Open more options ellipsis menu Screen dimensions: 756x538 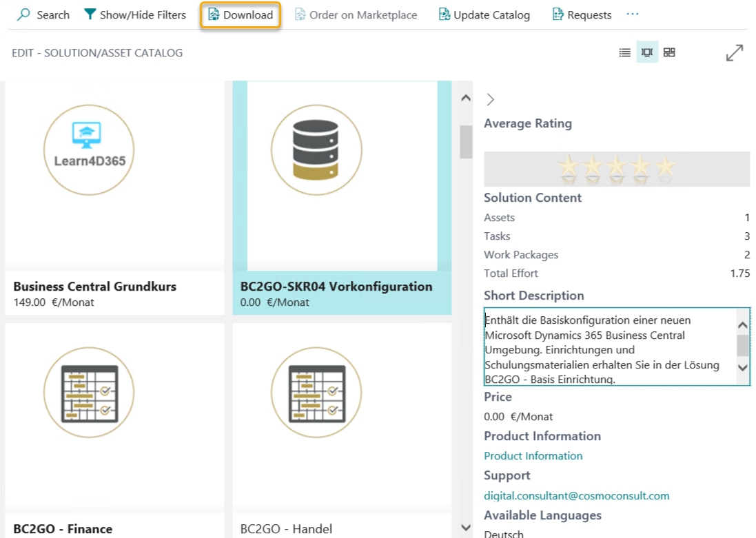632,14
